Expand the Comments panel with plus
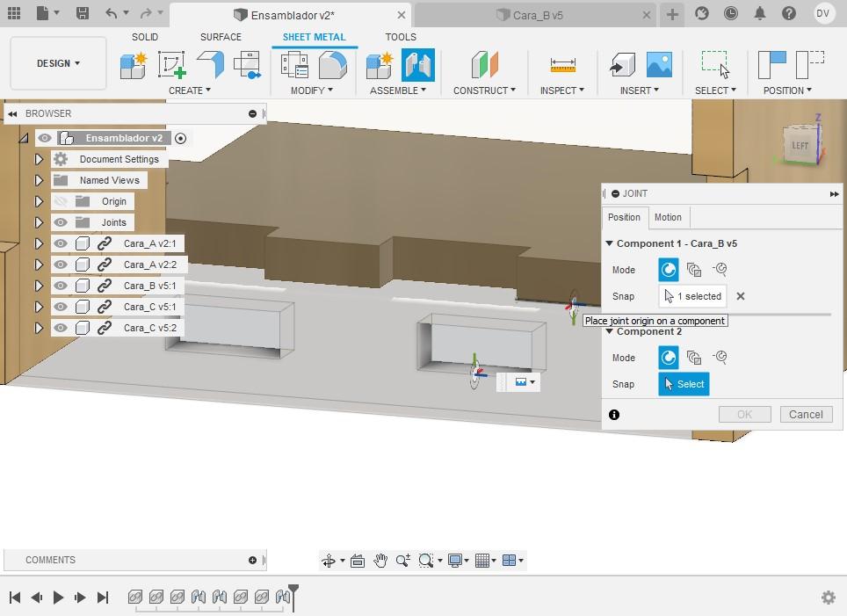847x616 pixels. [x=252, y=561]
